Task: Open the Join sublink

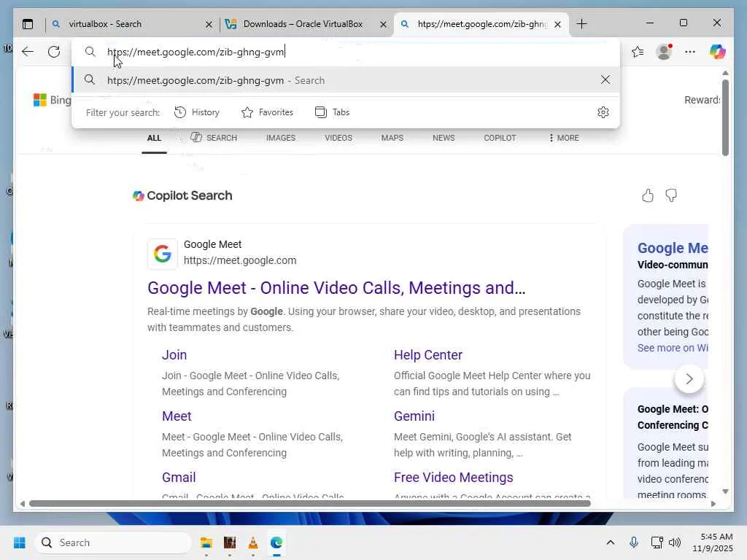Action: [x=174, y=355]
